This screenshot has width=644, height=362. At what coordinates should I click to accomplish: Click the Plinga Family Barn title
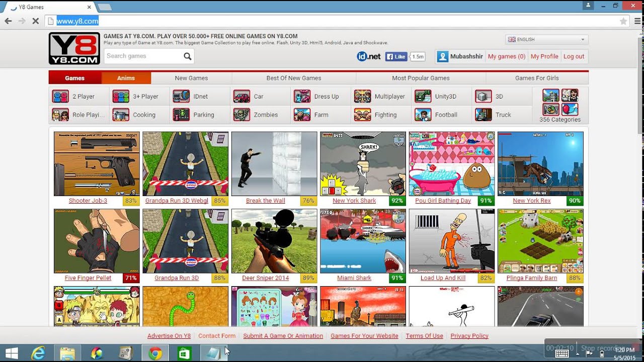coord(532,278)
